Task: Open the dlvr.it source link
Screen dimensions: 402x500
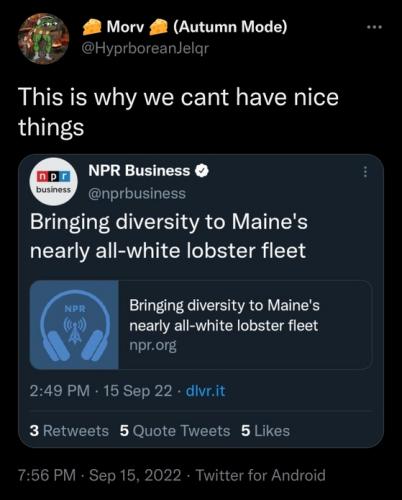Action: [205, 391]
